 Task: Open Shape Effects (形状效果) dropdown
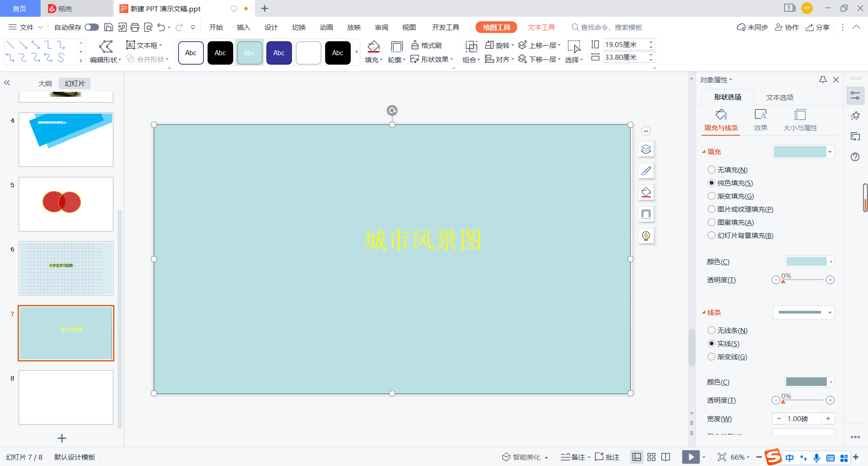point(432,59)
